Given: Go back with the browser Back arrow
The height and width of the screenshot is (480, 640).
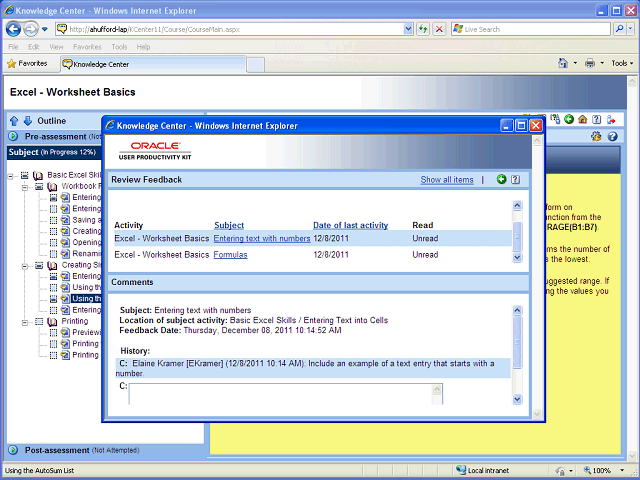Looking at the screenshot, I should (13, 29).
